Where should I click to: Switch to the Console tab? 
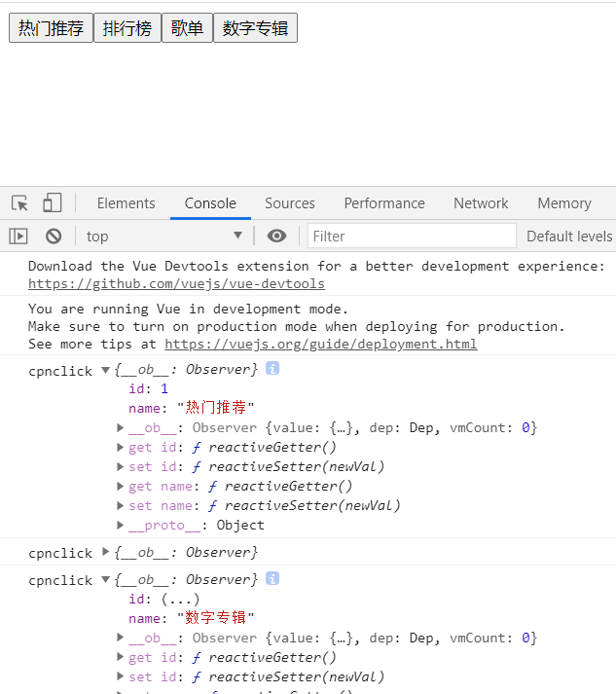210,203
